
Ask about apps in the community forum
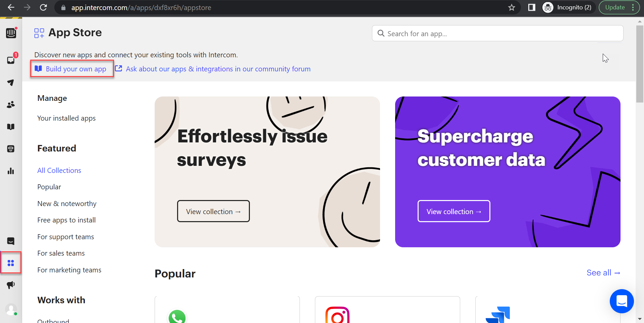(x=218, y=69)
